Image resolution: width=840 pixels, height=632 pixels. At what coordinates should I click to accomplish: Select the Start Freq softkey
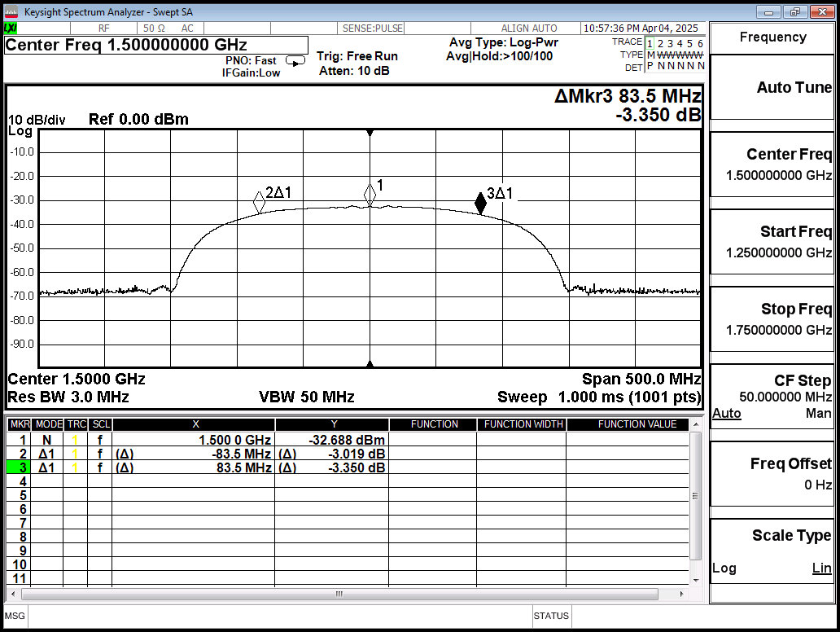(772, 242)
